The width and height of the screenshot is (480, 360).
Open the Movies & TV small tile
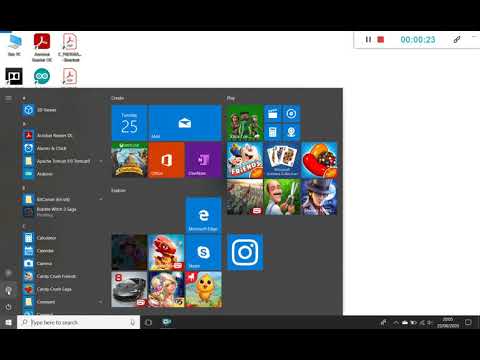(x=273, y=114)
